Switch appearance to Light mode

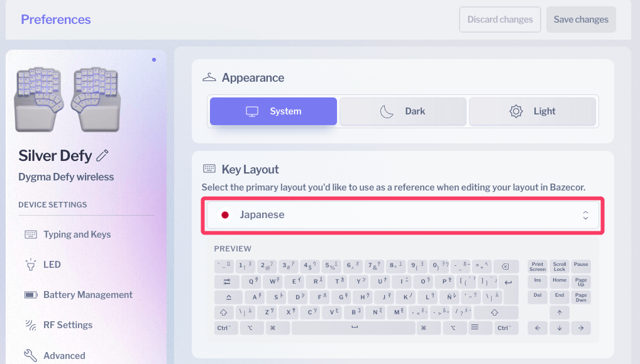[x=532, y=111]
